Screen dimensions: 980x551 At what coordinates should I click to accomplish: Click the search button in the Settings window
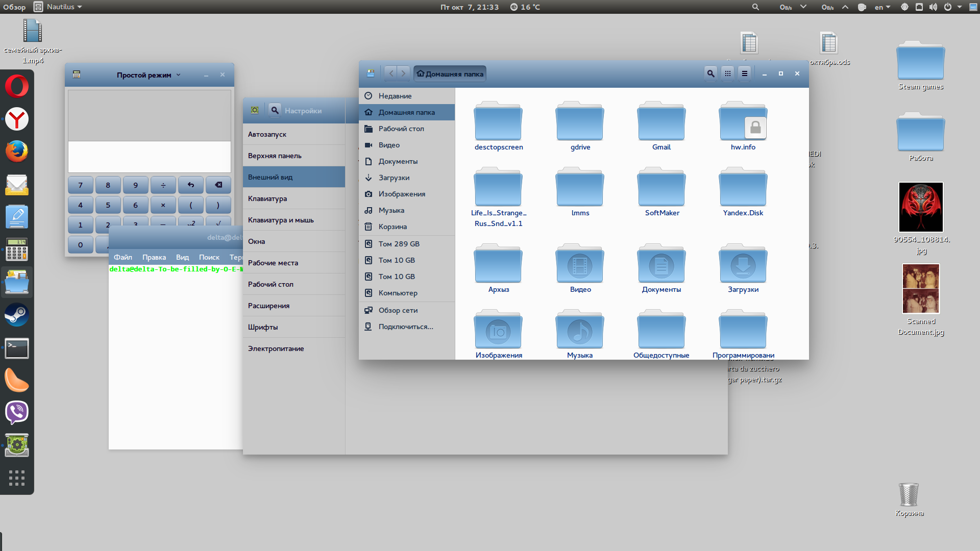pyautogui.click(x=275, y=110)
